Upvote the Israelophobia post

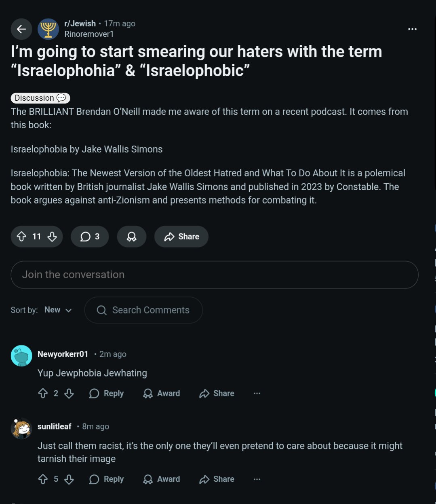[x=22, y=237]
